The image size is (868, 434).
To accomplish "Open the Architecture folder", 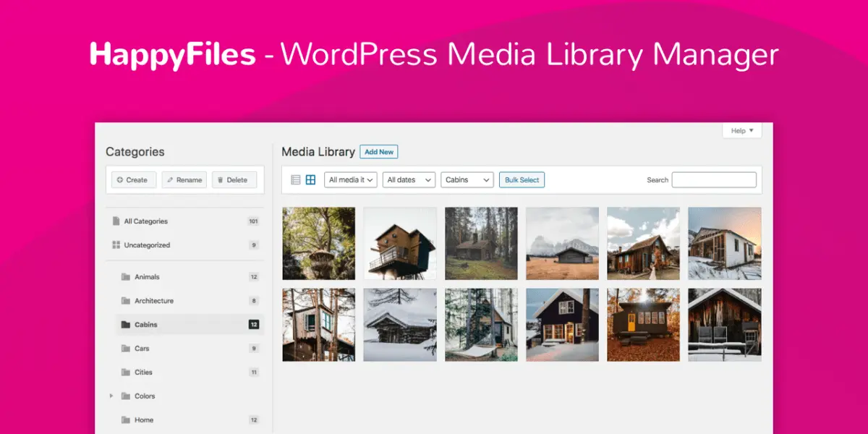I will pos(153,301).
